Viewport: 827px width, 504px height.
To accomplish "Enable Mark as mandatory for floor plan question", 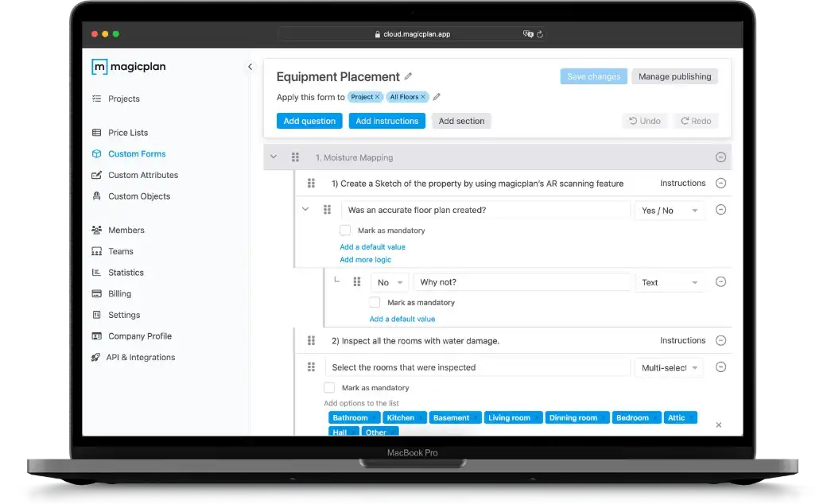I will [345, 230].
